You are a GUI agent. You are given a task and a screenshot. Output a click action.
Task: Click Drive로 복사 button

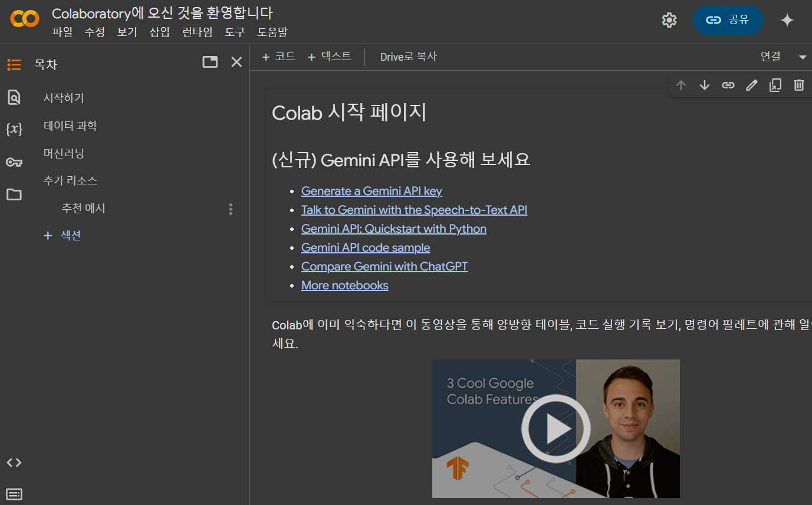408,57
